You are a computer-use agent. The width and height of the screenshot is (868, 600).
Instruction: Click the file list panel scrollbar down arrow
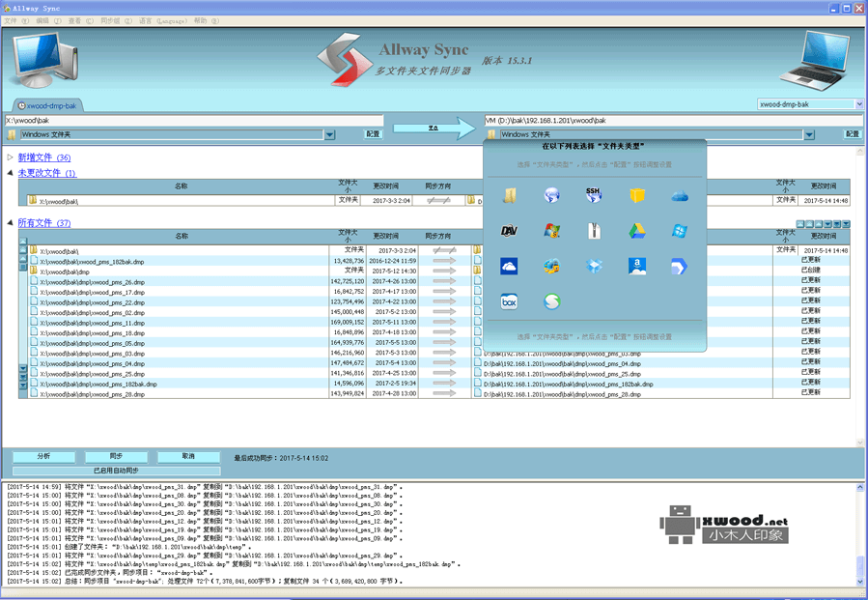click(859, 443)
